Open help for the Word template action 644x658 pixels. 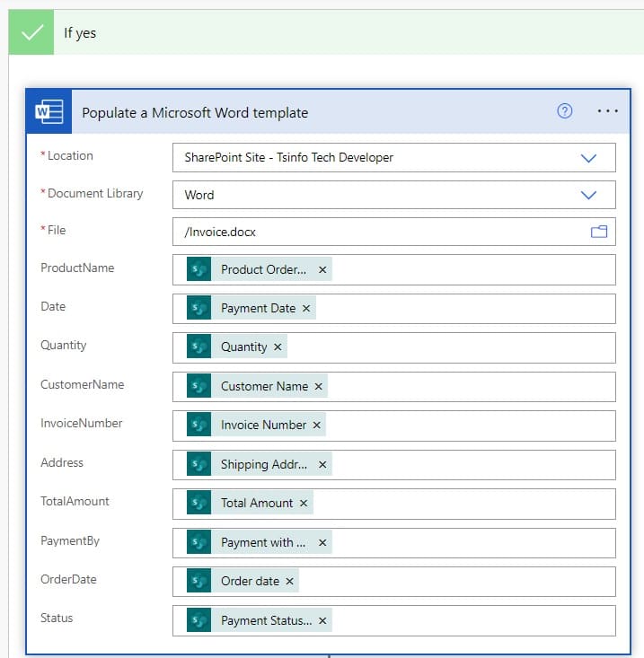coord(564,111)
